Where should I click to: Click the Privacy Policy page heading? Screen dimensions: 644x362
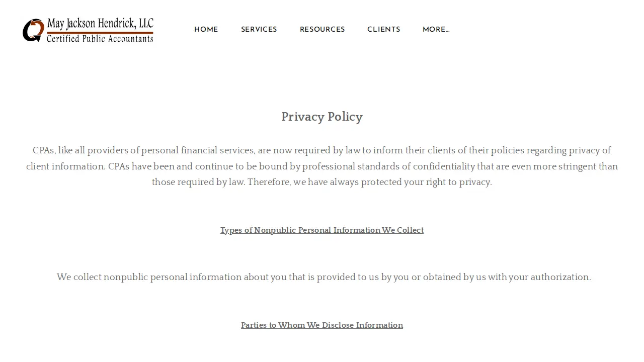click(x=322, y=117)
